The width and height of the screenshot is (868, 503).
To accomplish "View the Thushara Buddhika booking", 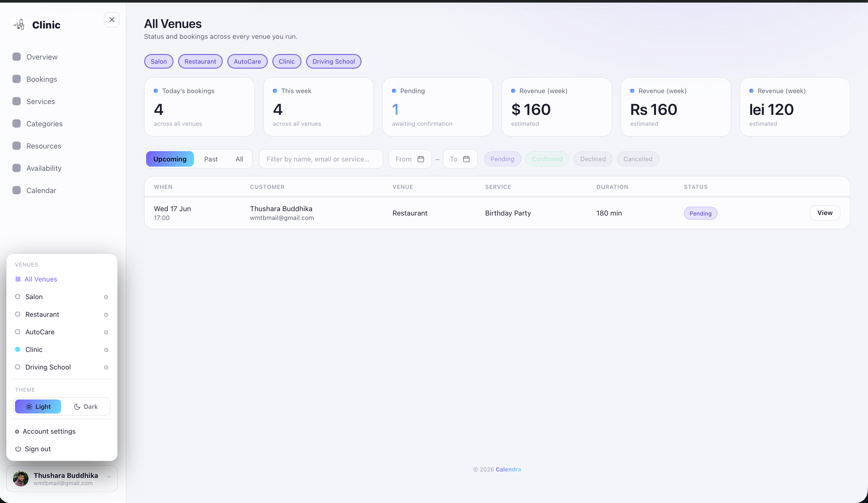I will (824, 213).
